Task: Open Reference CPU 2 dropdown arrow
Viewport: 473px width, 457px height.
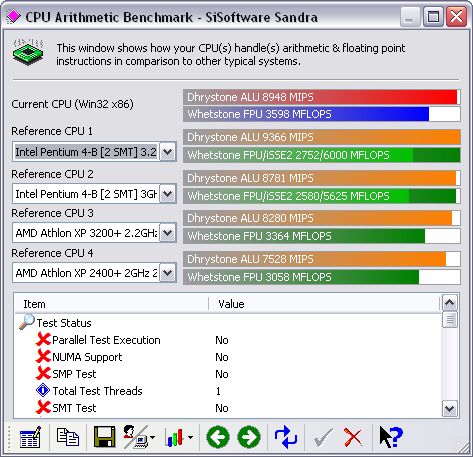Action: click(167, 194)
